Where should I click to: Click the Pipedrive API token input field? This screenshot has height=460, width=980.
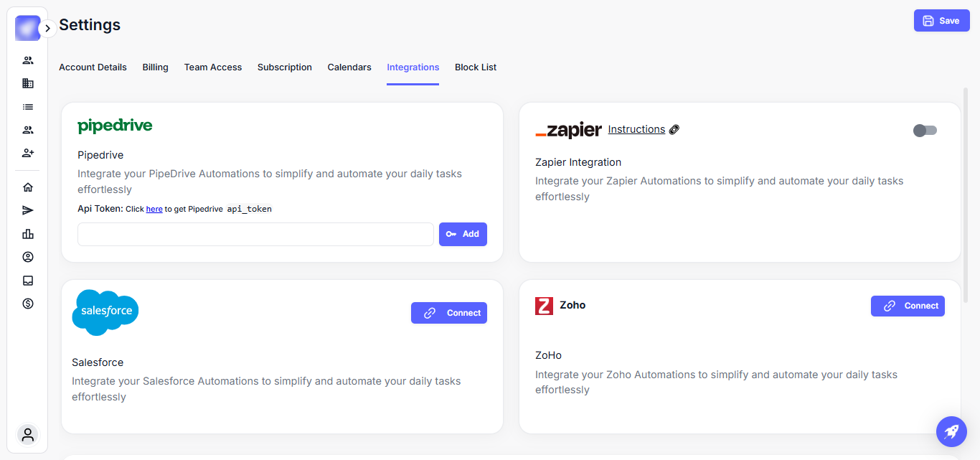[255, 235]
